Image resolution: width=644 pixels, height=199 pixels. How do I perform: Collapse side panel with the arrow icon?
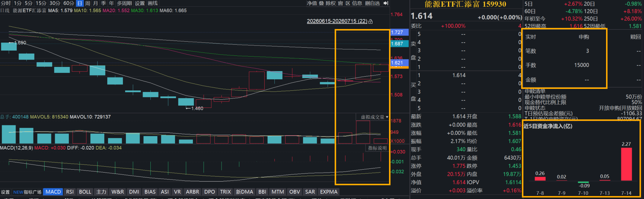pyautogui.click(x=386, y=3)
